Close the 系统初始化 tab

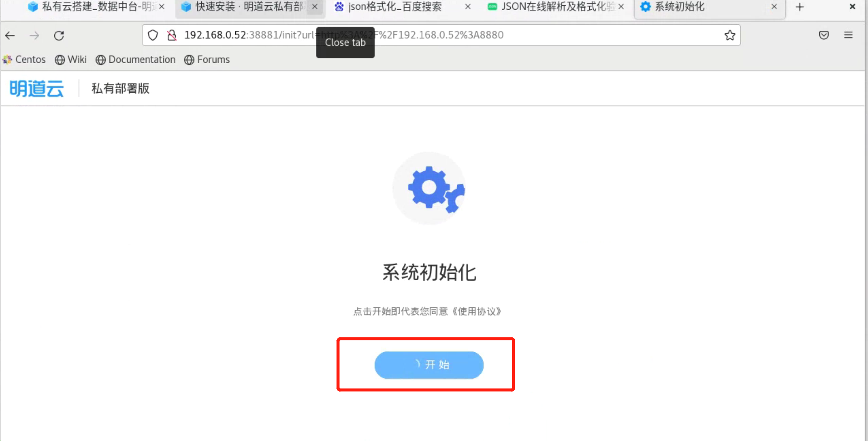tap(774, 7)
